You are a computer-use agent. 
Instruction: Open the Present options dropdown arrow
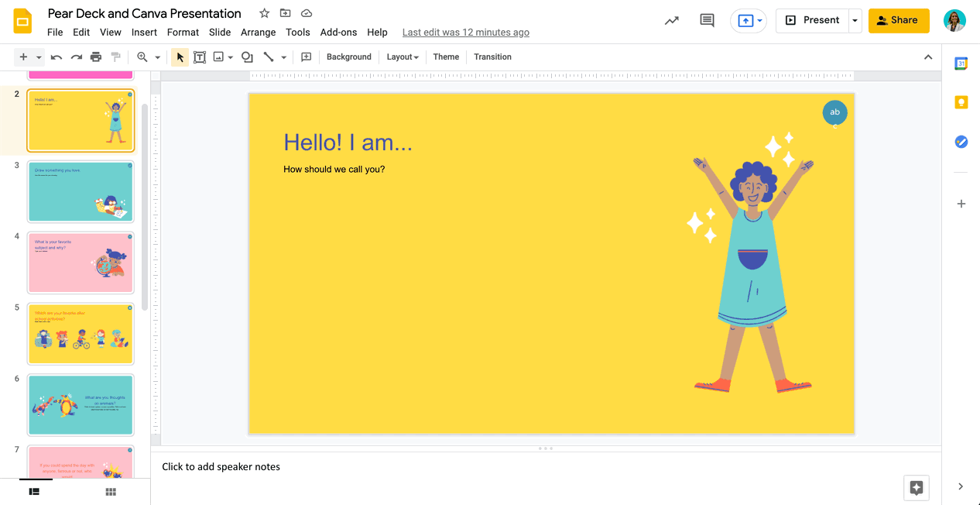tap(855, 21)
